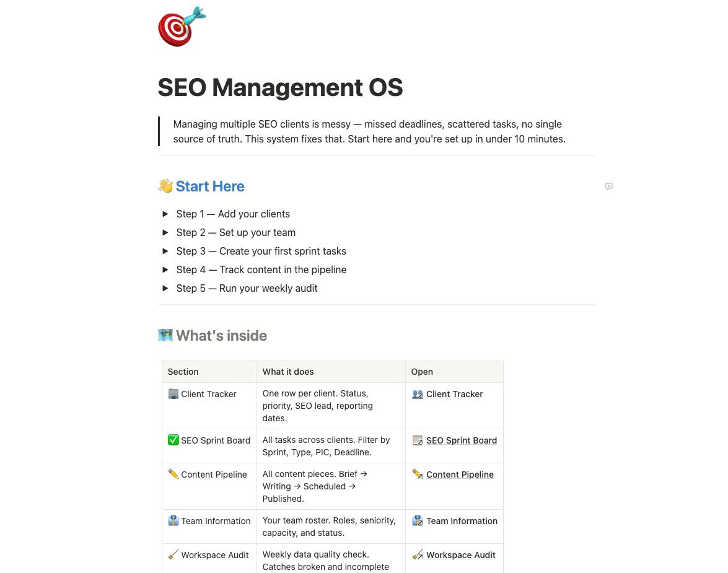Click the broom icon beside Workspace Audit section
Viewport: 728px width, 573px height.
tap(172, 554)
